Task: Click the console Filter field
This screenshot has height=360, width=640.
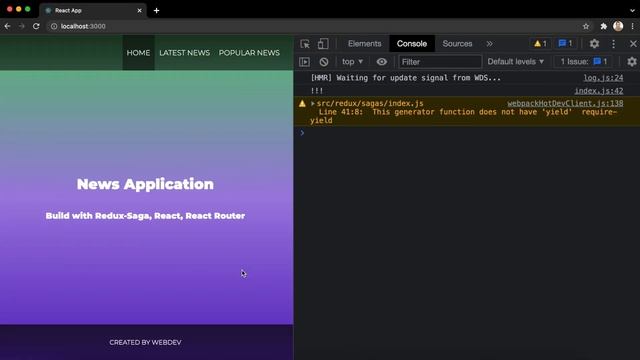Action: point(440,62)
